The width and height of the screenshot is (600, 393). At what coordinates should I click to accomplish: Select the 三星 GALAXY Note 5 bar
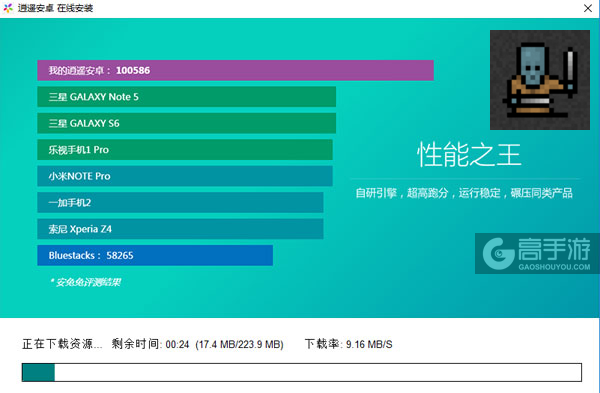click(x=186, y=97)
